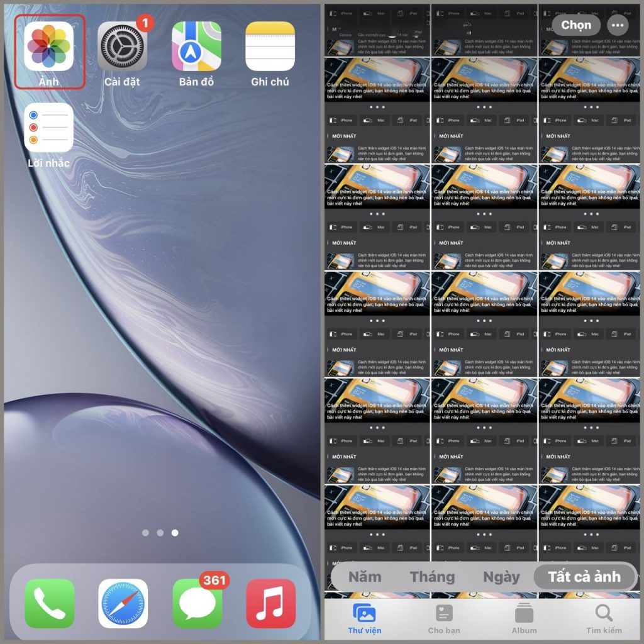Select the Tất cả ảnh view
This screenshot has width=644, height=644.
click(584, 577)
